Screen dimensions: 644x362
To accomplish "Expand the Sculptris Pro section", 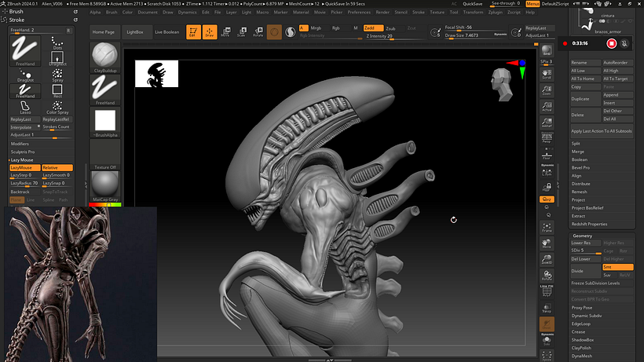I will pos(23,152).
